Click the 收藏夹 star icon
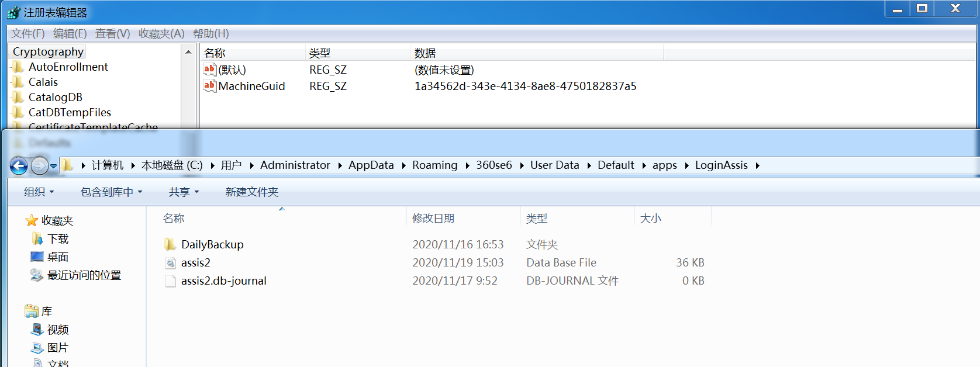The width and height of the screenshot is (980, 367). pyautogui.click(x=32, y=221)
